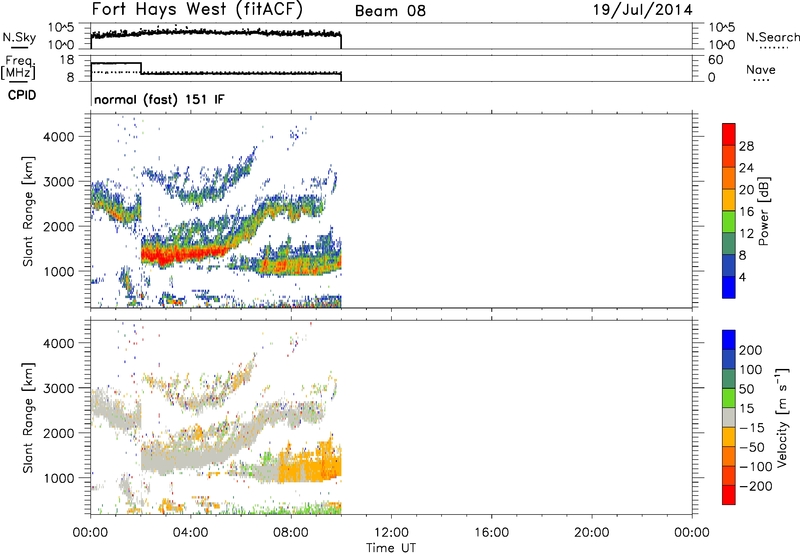
Task: Click the '04:00' time tick label
Action: tap(191, 533)
